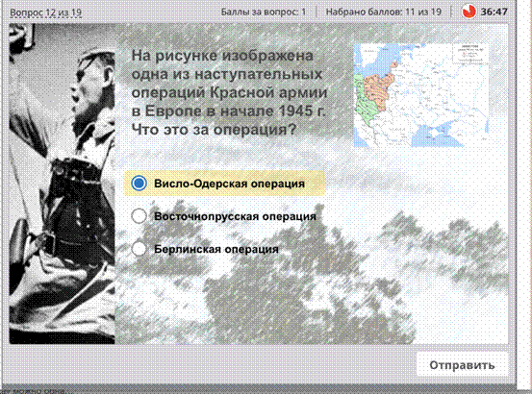The height and width of the screenshot is (394, 532).
Task: Select the Висло-Одерская операция option
Action: point(224,184)
